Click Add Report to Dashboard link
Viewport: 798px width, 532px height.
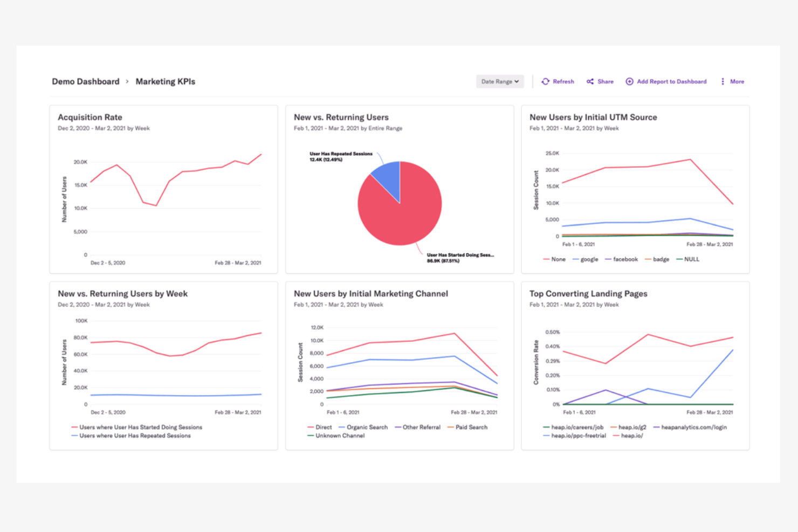click(672, 81)
